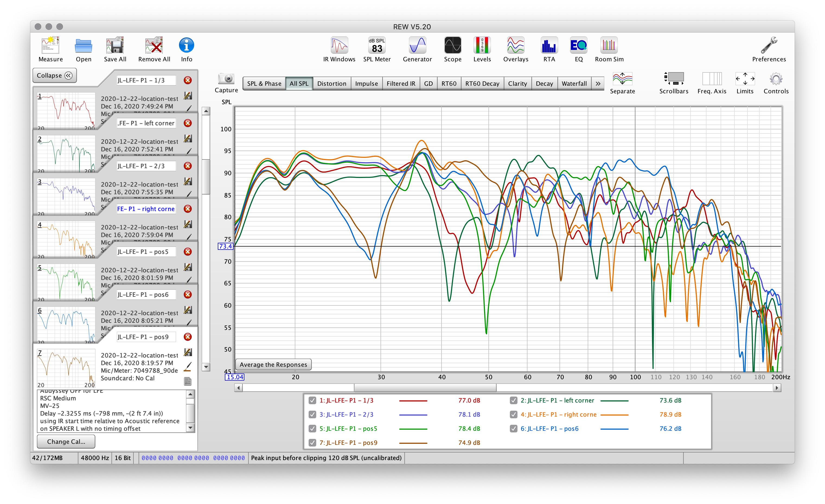The height and width of the screenshot is (504, 825).
Task: Open notes document icon for pos9 measurement
Action: (188, 381)
